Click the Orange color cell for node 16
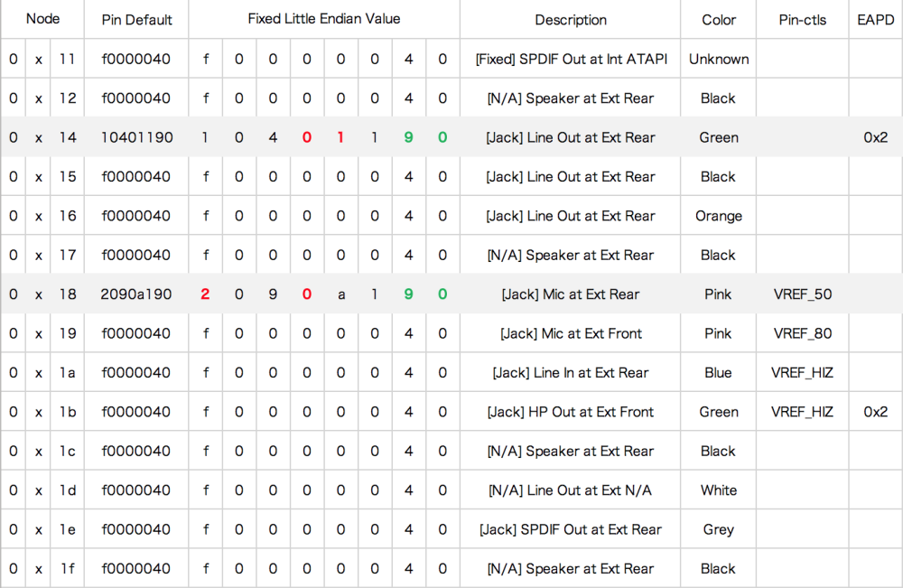 click(719, 216)
